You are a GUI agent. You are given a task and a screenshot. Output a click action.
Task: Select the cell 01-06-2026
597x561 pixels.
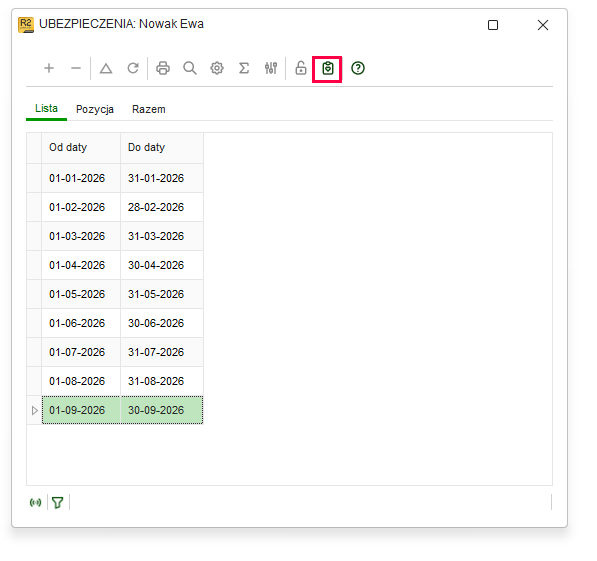[x=81, y=323]
